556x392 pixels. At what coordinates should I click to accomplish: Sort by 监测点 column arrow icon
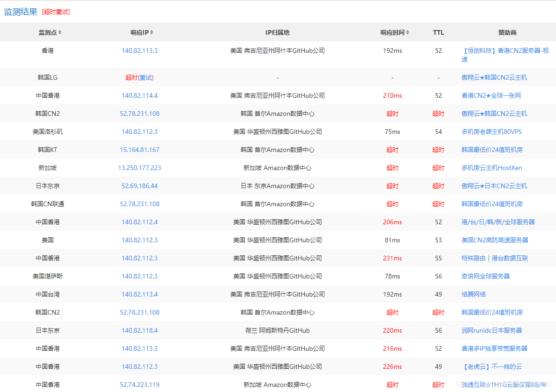tap(60, 32)
